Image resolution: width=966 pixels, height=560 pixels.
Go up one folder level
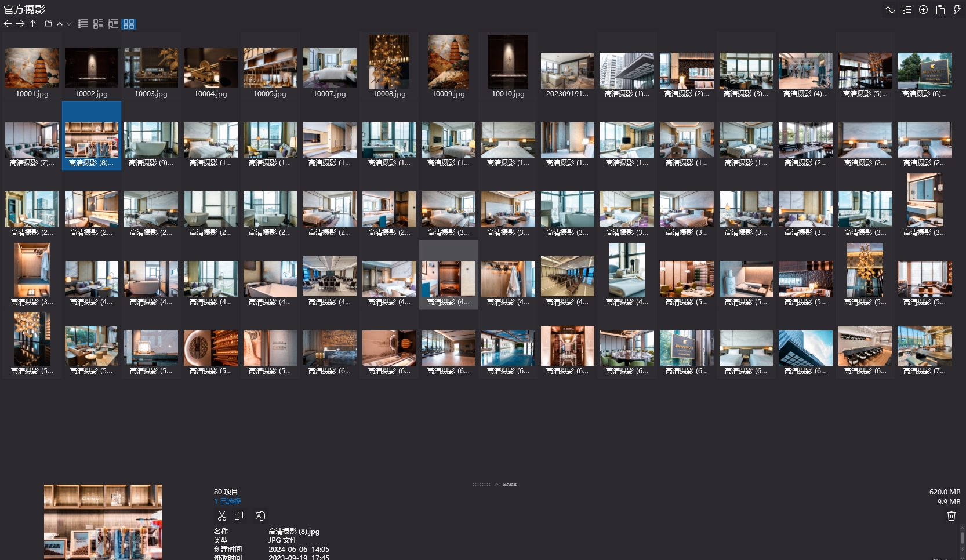pyautogui.click(x=33, y=24)
